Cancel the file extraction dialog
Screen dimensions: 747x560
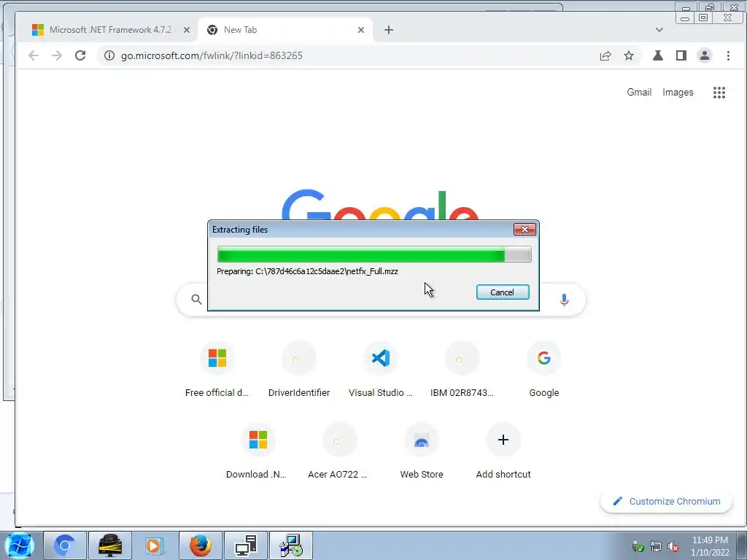(x=502, y=292)
